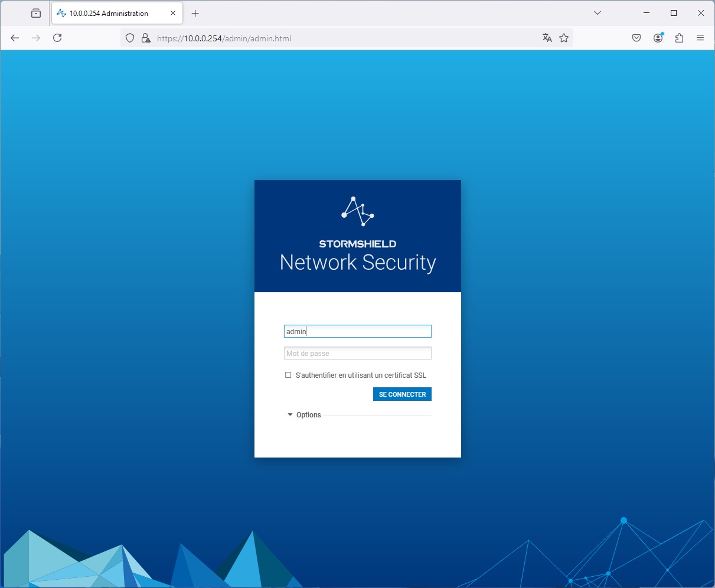
Task: Open the Pocket save icon
Action: [x=636, y=38]
